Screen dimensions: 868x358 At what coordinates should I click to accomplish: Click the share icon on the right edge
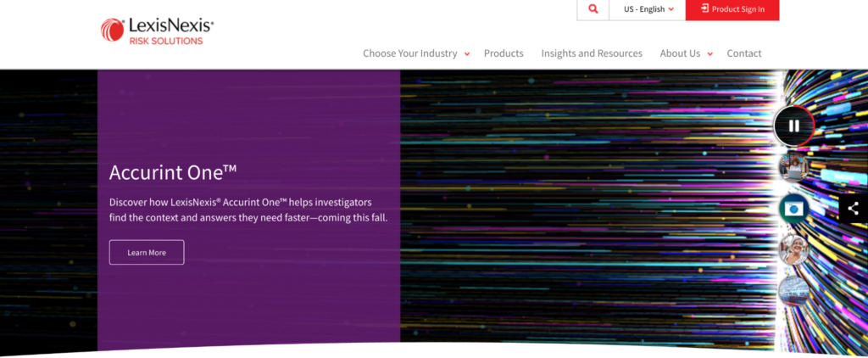click(x=853, y=209)
